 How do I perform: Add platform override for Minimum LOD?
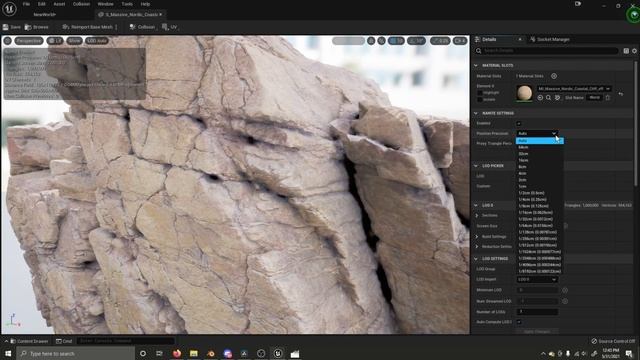[x=565, y=290]
